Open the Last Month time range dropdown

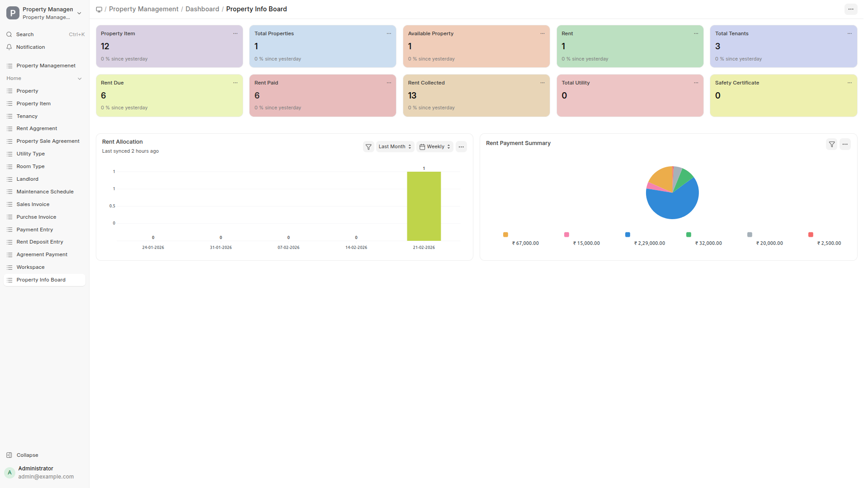point(395,147)
